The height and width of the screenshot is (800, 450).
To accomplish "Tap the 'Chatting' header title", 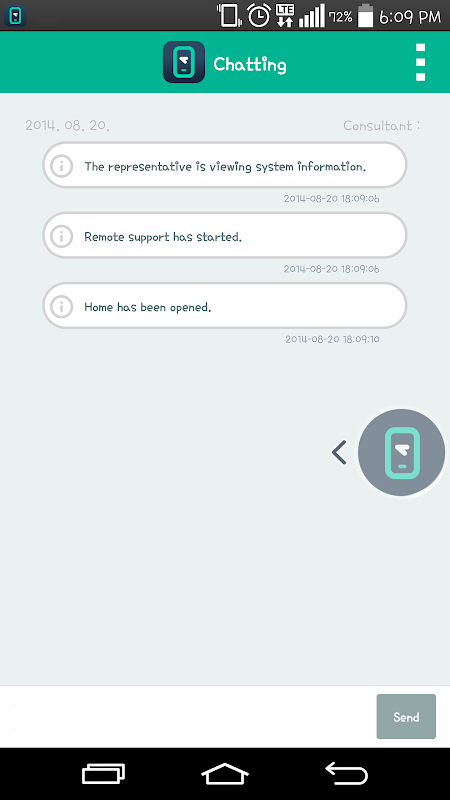I will (250, 65).
